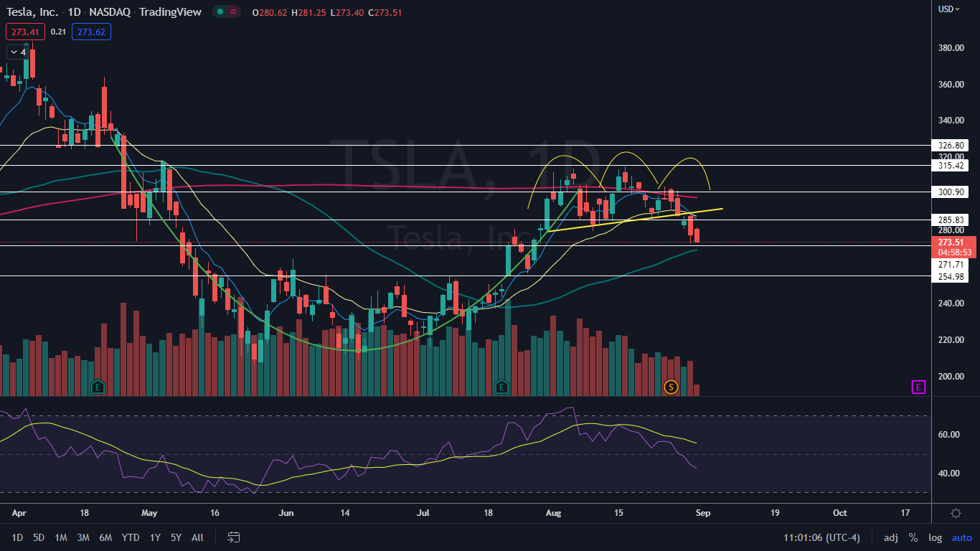
Task: Click the market open status dot
Action: pyautogui.click(x=221, y=11)
